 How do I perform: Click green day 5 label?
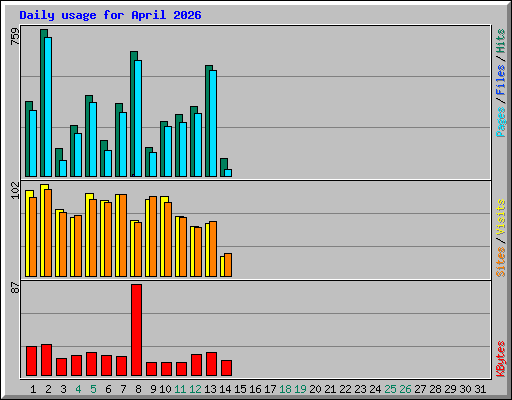pyautogui.click(x=93, y=389)
